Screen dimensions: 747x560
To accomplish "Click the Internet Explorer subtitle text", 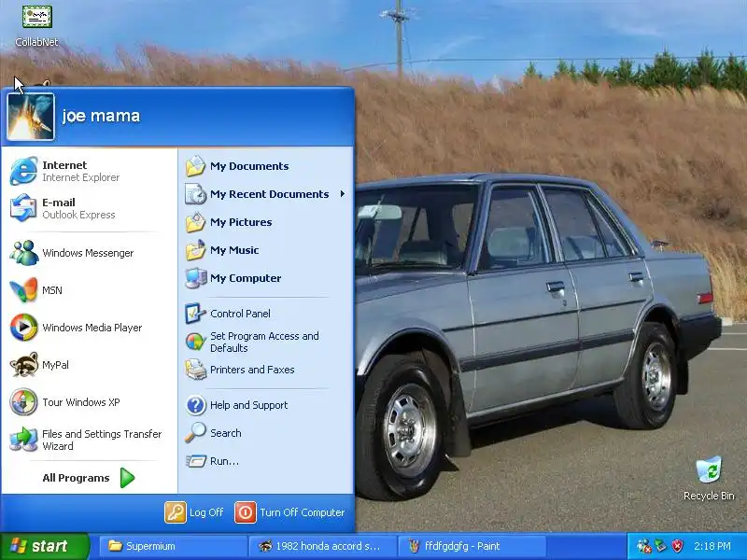I will pyautogui.click(x=80, y=177).
